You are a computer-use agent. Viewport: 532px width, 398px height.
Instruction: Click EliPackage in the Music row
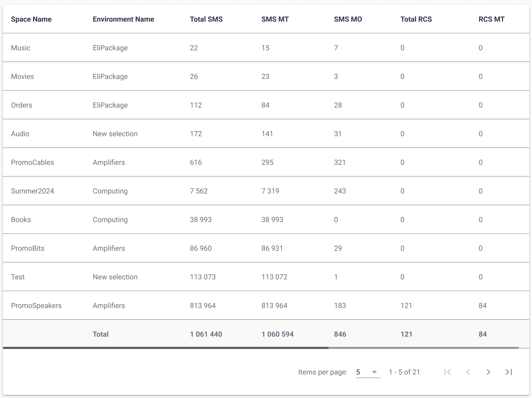coord(110,48)
